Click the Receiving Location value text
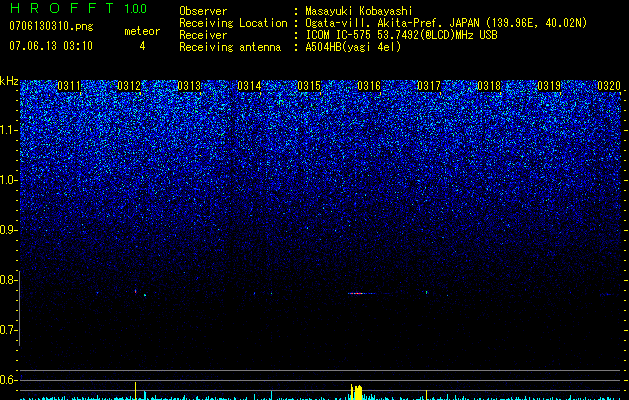The width and height of the screenshot is (629, 400). (446, 23)
